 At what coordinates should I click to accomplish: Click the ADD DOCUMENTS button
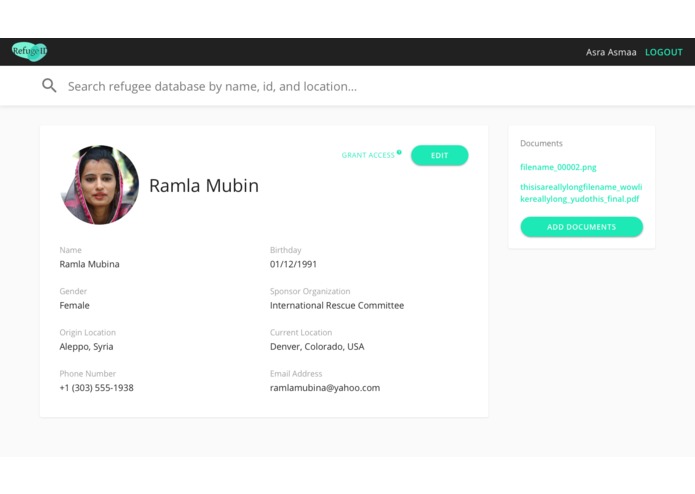[581, 227]
